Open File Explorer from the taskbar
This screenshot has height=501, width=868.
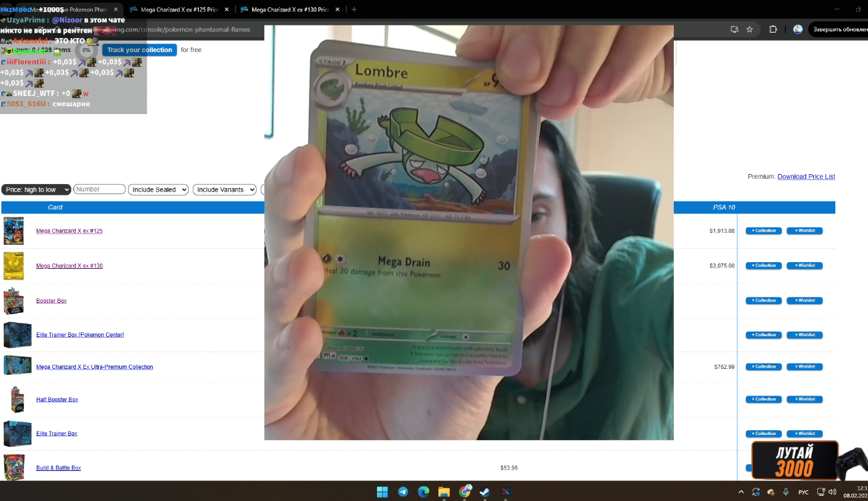point(444,492)
